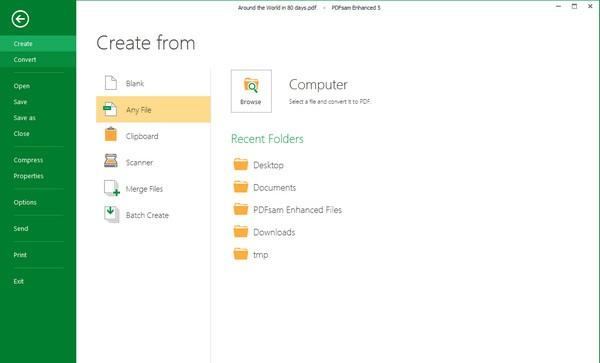Click the 'Batch Create' label text

point(147,215)
